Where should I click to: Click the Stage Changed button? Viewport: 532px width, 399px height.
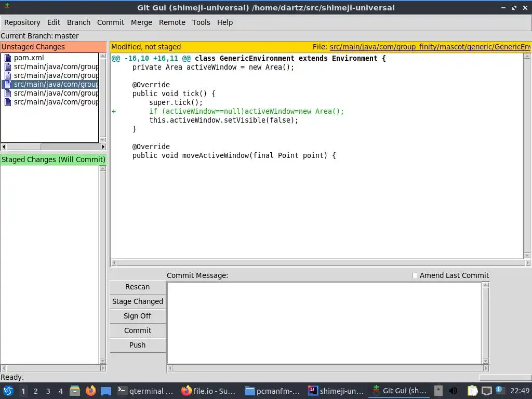(x=137, y=302)
